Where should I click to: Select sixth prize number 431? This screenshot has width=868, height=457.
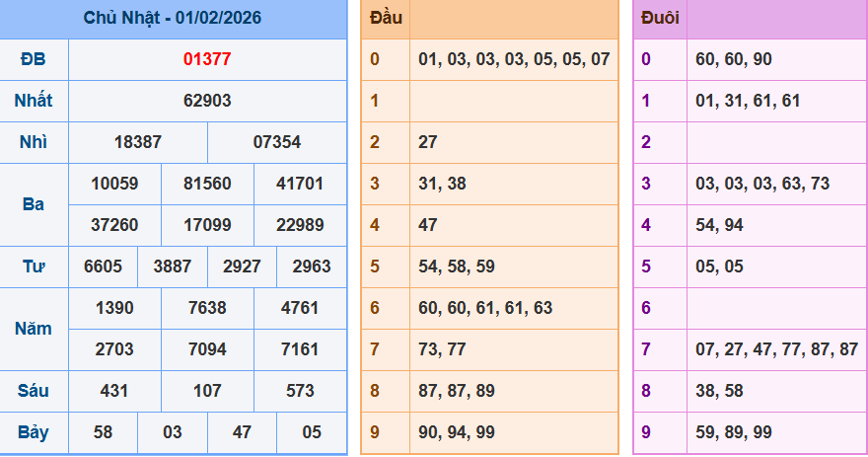[114, 391]
